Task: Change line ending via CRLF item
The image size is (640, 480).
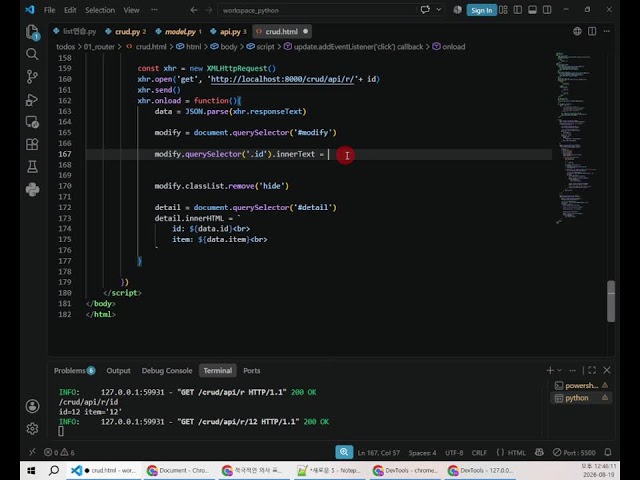Action: (479, 453)
